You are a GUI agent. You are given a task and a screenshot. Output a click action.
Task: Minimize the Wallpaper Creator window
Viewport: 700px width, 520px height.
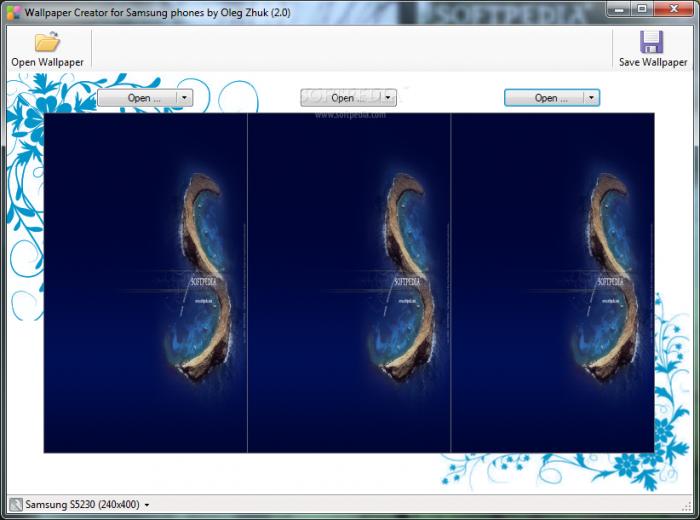(619, 9)
